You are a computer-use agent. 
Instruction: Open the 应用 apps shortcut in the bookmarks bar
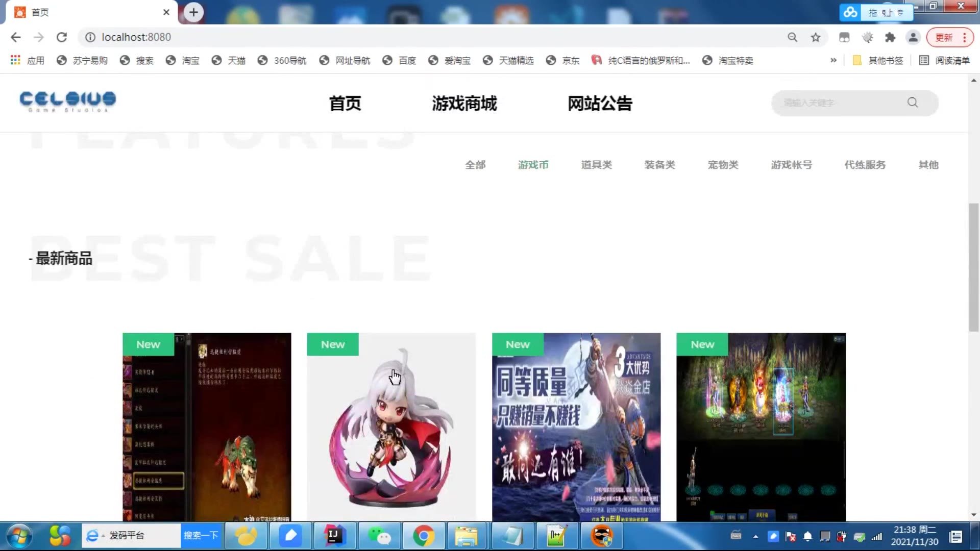click(x=28, y=60)
